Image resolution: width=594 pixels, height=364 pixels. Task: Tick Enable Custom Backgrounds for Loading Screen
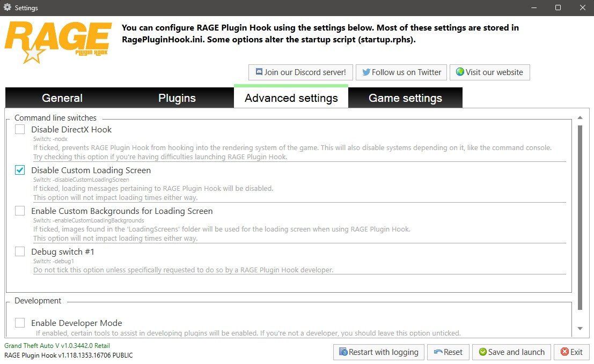20,211
